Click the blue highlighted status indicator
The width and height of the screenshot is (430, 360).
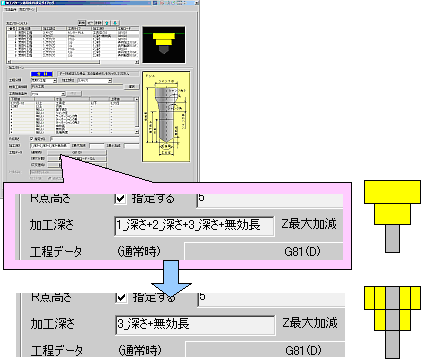pyautogui.click(x=42, y=74)
